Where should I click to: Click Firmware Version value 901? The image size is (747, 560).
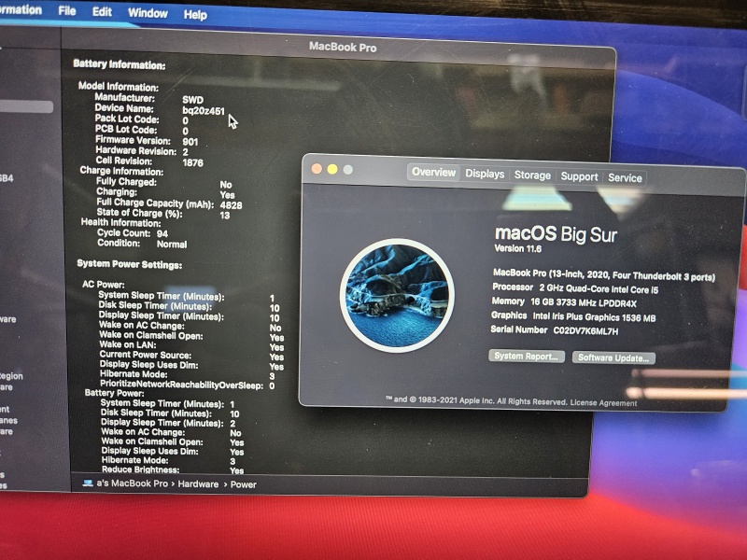pyautogui.click(x=190, y=142)
